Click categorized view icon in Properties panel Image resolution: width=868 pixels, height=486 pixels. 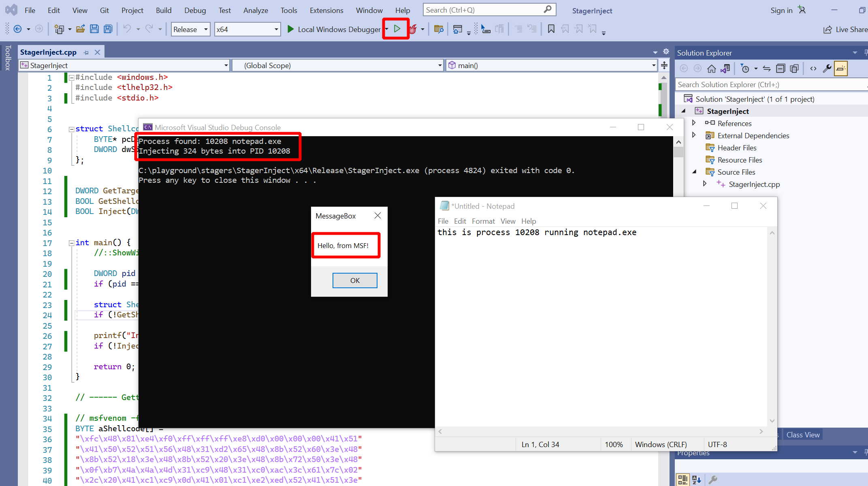click(682, 480)
